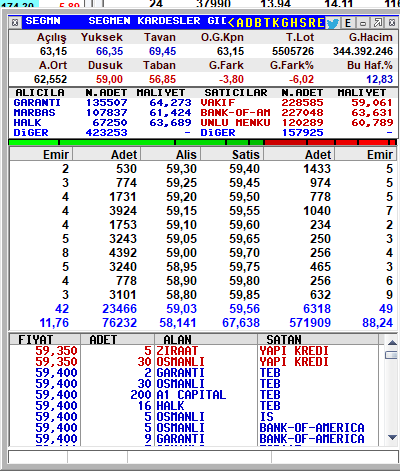Click the Taban value 56,85

click(x=163, y=79)
